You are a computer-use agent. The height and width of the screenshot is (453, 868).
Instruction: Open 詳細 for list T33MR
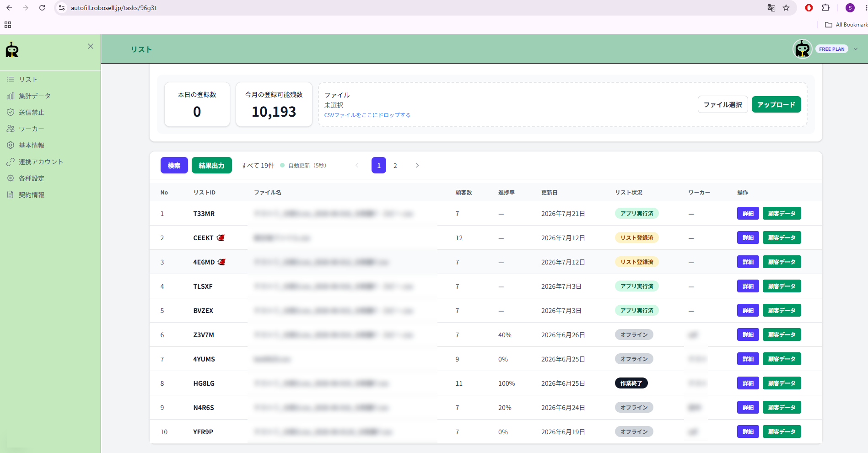click(x=748, y=213)
